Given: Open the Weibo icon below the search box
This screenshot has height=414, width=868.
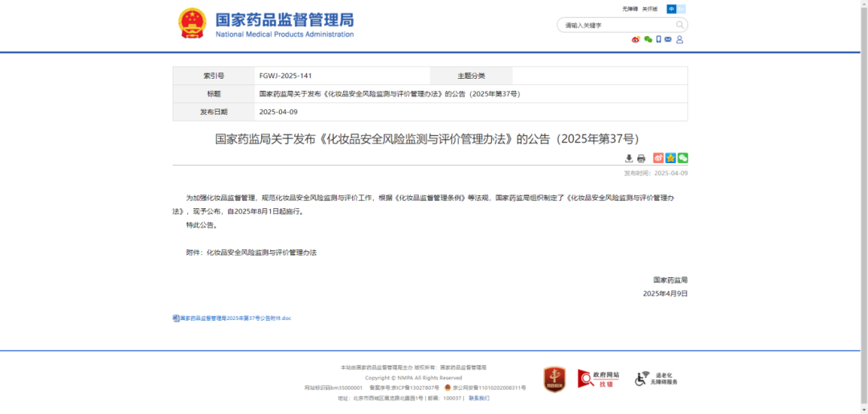Looking at the screenshot, I should [x=636, y=39].
